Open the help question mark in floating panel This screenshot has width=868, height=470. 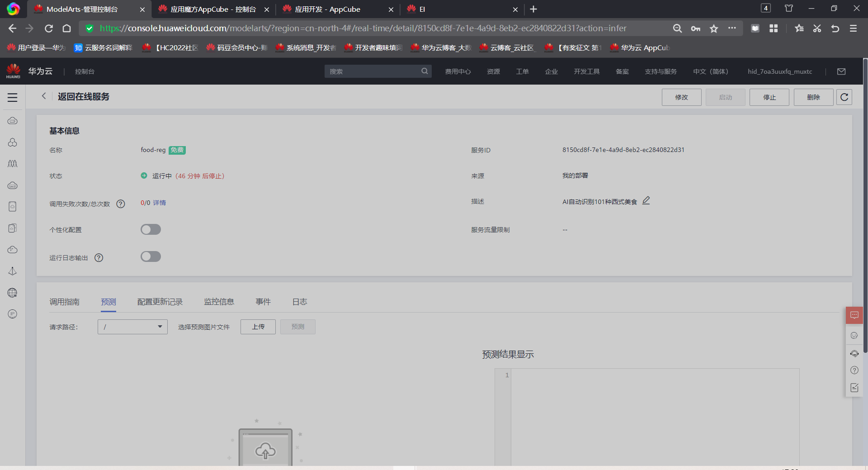pyautogui.click(x=854, y=370)
